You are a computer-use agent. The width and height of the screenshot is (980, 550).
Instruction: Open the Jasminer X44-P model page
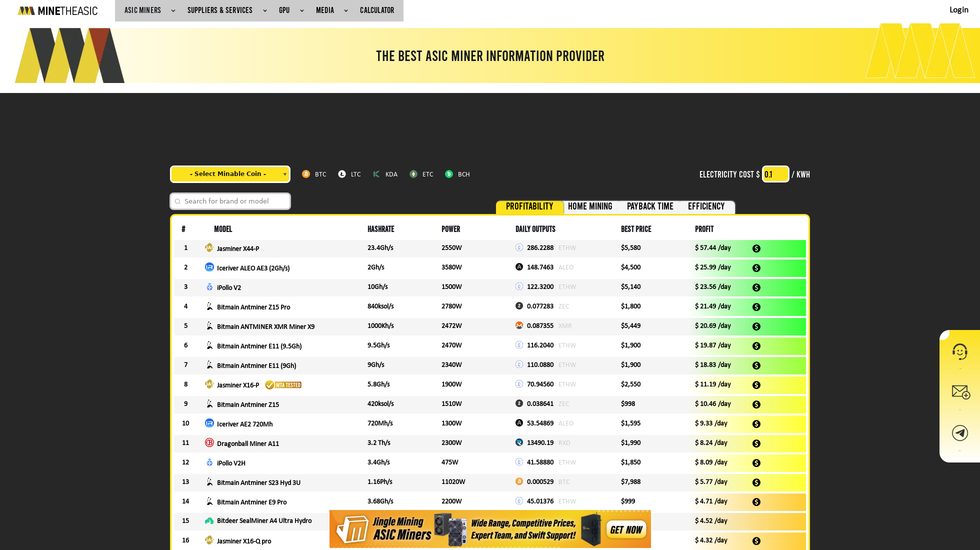tap(238, 248)
